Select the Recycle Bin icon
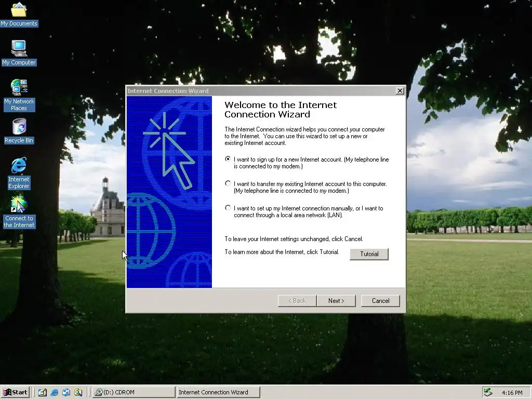Screen dimensions: 532x399 click(19, 131)
